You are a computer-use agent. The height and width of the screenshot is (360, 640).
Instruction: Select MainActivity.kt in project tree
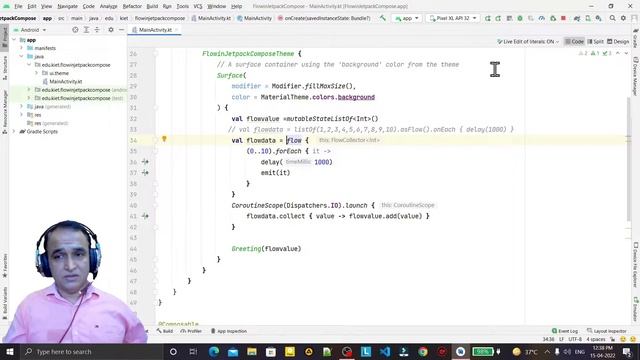click(x=65, y=81)
